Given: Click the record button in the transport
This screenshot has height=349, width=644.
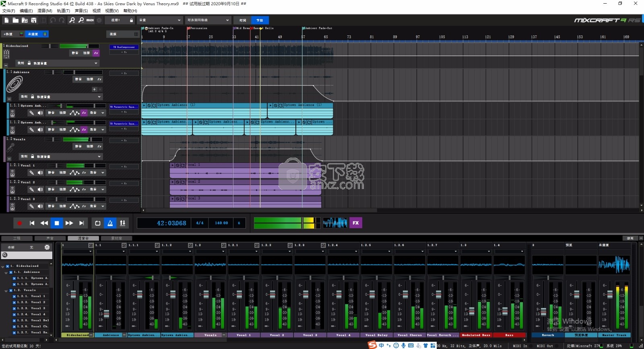Looking at the screenshot, I should [x=19, y=223].
